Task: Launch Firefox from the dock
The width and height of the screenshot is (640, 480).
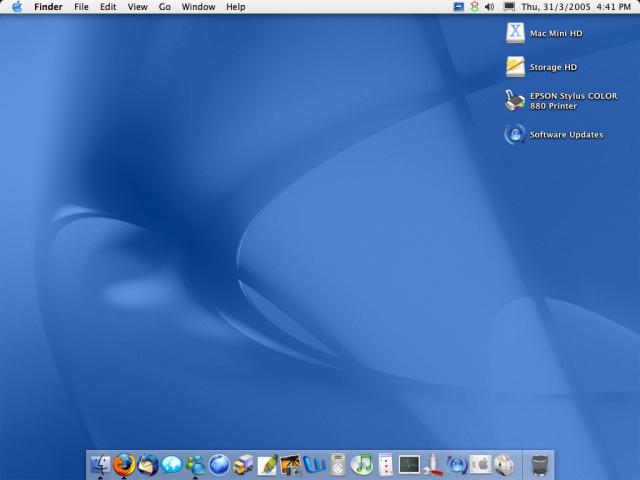Action: 124,465
